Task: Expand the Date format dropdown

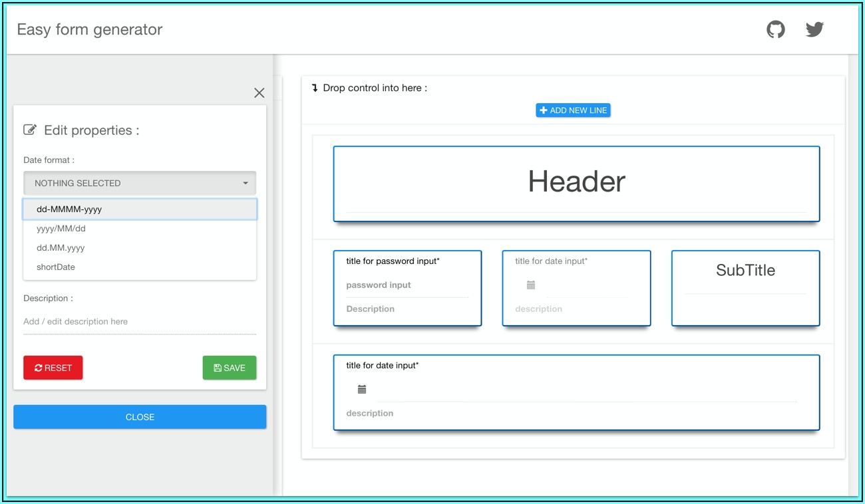Action: coord(140,183)
